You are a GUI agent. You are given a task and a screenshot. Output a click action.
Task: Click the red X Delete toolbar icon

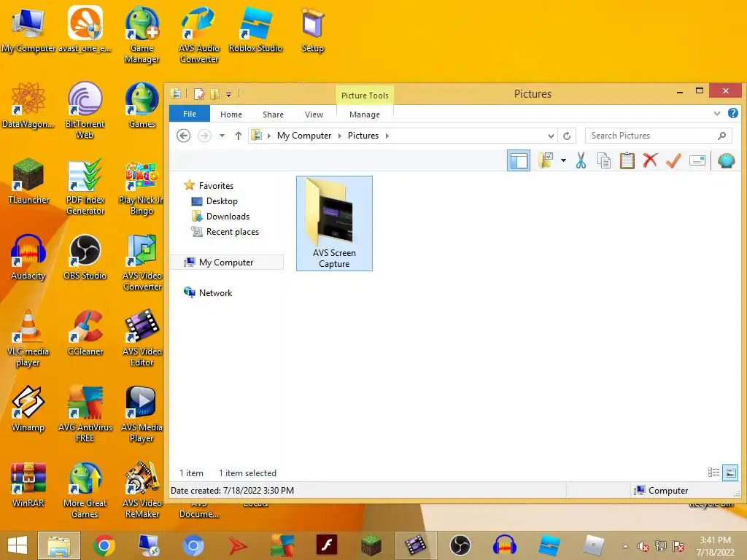tap(650, 160)
